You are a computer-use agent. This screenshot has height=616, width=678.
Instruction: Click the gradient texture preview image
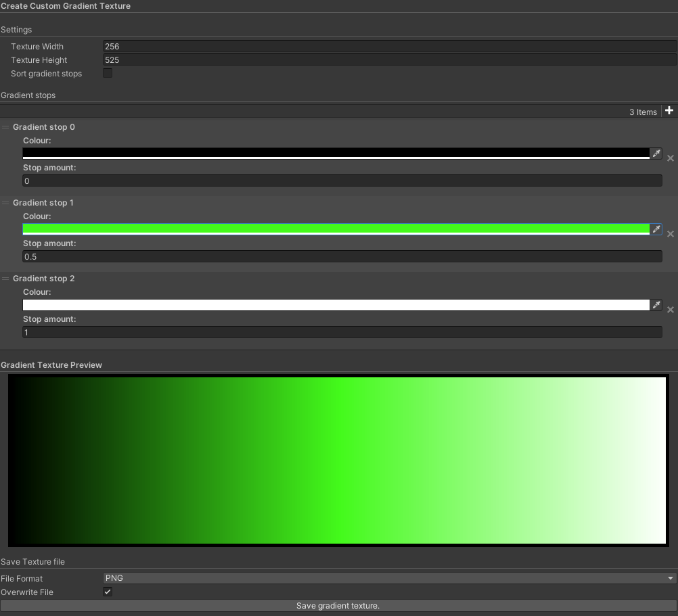tap(338, 460)
